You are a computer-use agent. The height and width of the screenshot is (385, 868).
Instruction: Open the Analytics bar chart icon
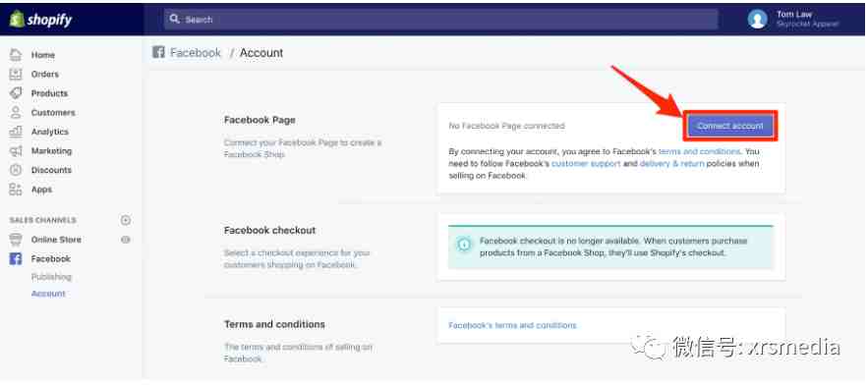click(16, 132)
